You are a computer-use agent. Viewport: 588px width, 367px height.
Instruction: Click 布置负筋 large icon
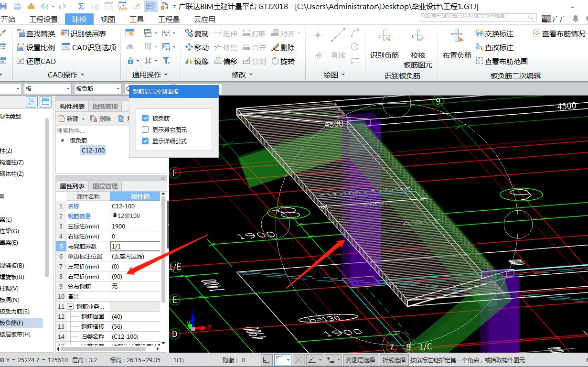tap(457, 43)
